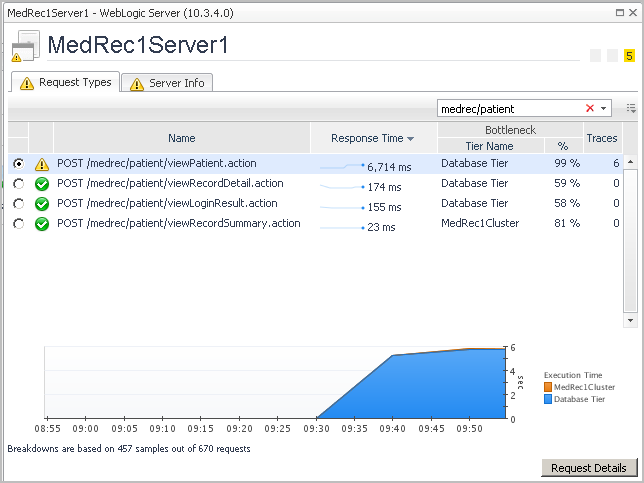This screenshot has height=483, width=644.
Task: Click the Request Details button
Action: (x=589, y=468)
